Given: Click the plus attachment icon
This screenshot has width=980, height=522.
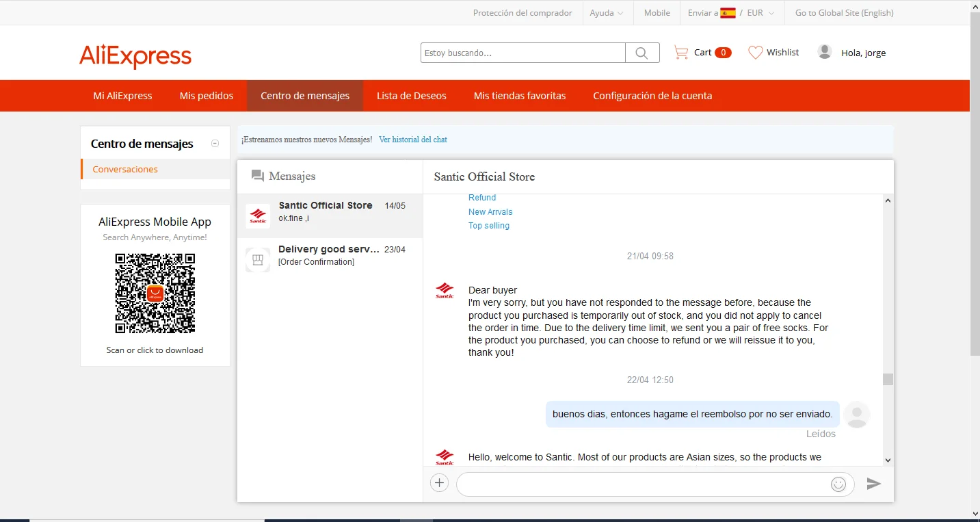Looking at the screenshot, I should [x=439, y=483].
